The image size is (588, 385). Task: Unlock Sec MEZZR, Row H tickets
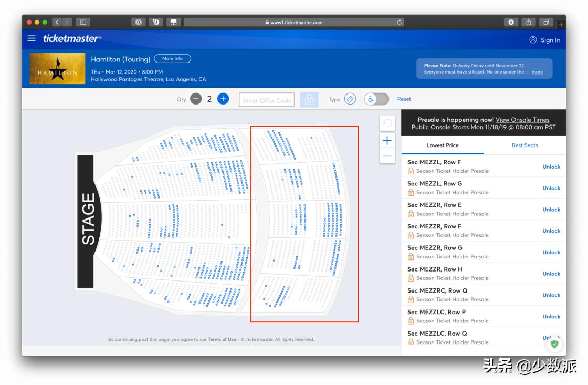coord(551,274)
